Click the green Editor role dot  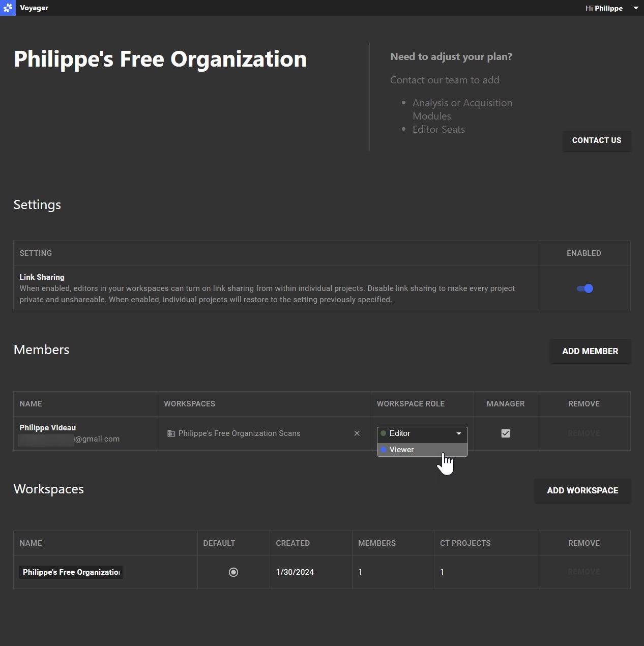pos(384,433)
